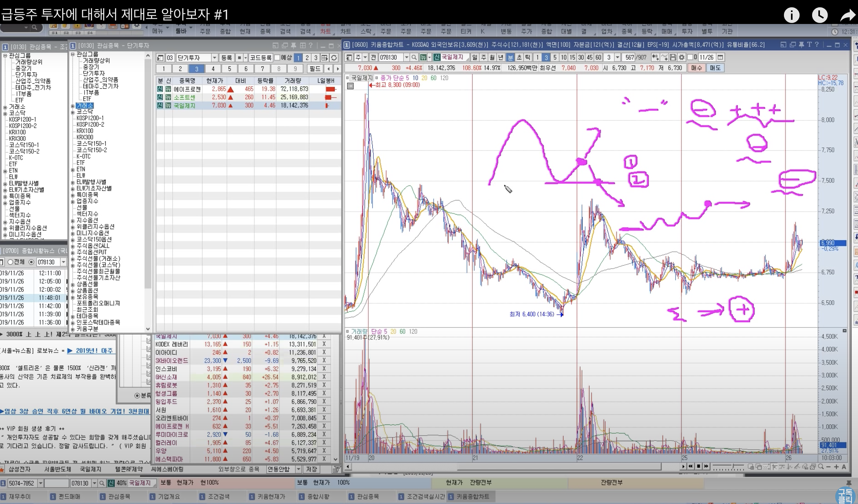This screenshot has height=504, width=858.
Task: Click the red 매수 buy button
Action: tap(696, 68)
